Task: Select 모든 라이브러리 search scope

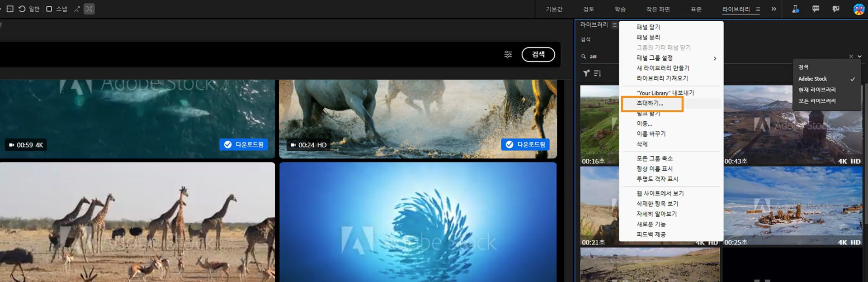Action: coord(826,101)
